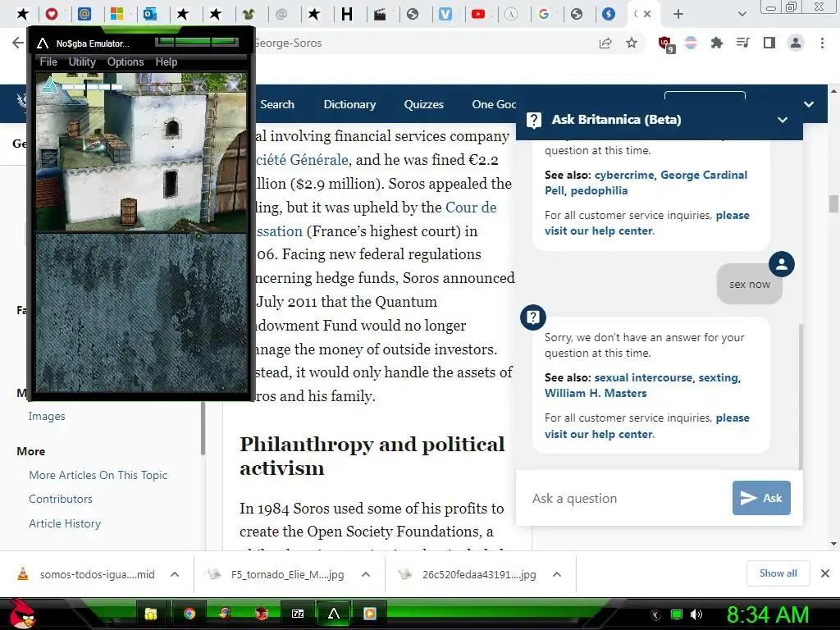Open More Articles On This Topic
Viewport: 840px width, 630px height.
point(98,475)
